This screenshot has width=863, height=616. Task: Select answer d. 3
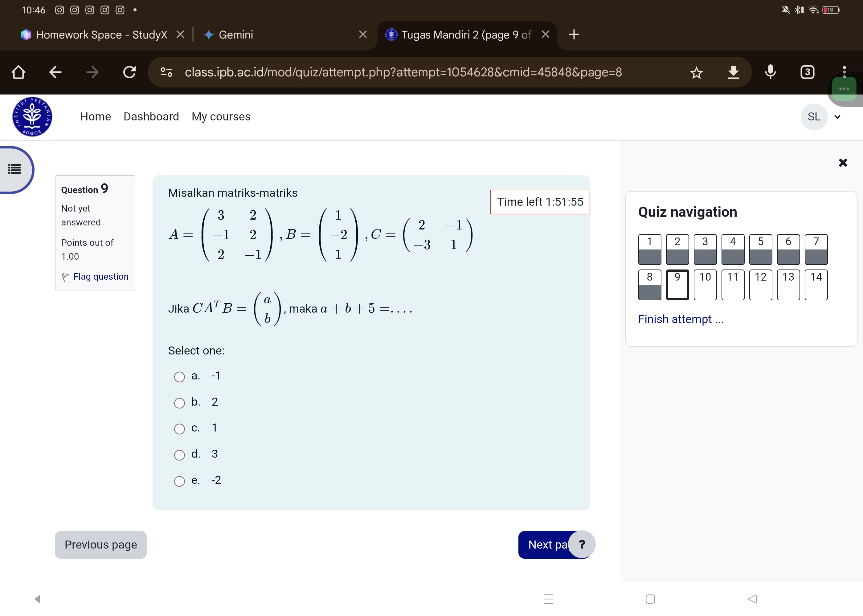(179, 455)
